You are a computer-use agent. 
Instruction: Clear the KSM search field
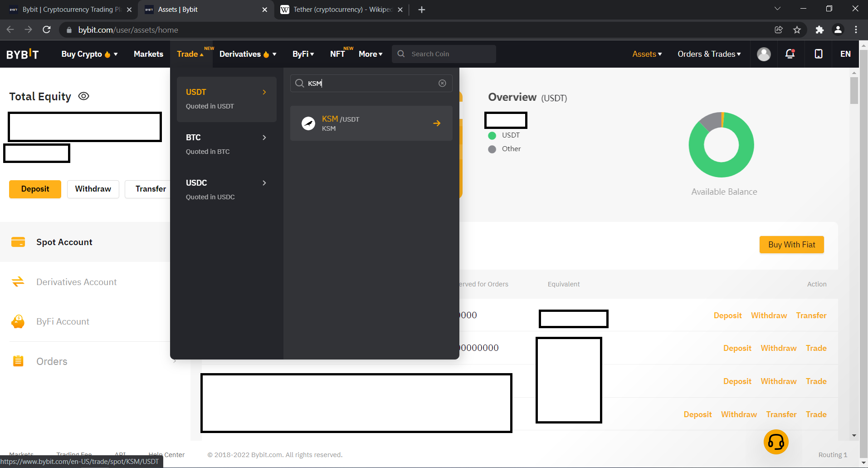point(442,83)
